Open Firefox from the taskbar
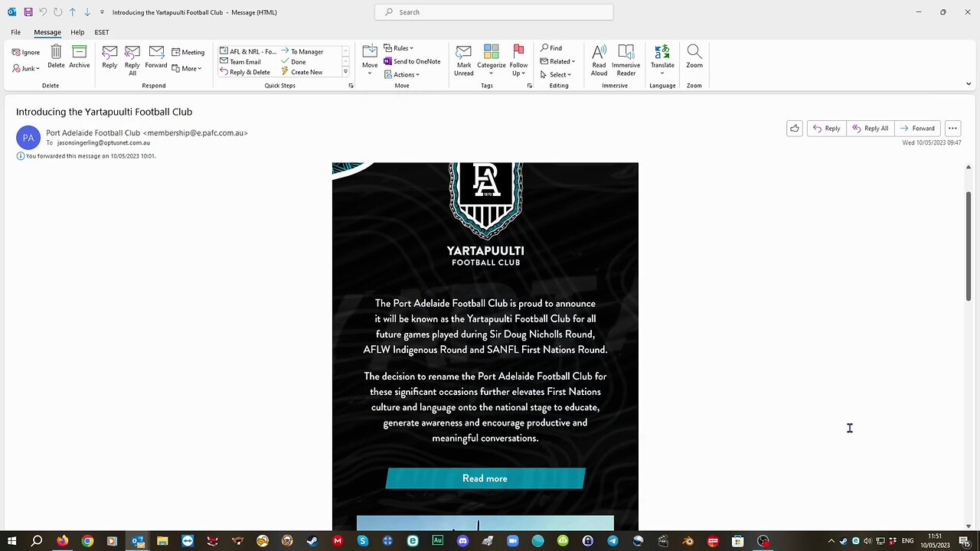Screen dimensions: 980x551 [62, 541]
